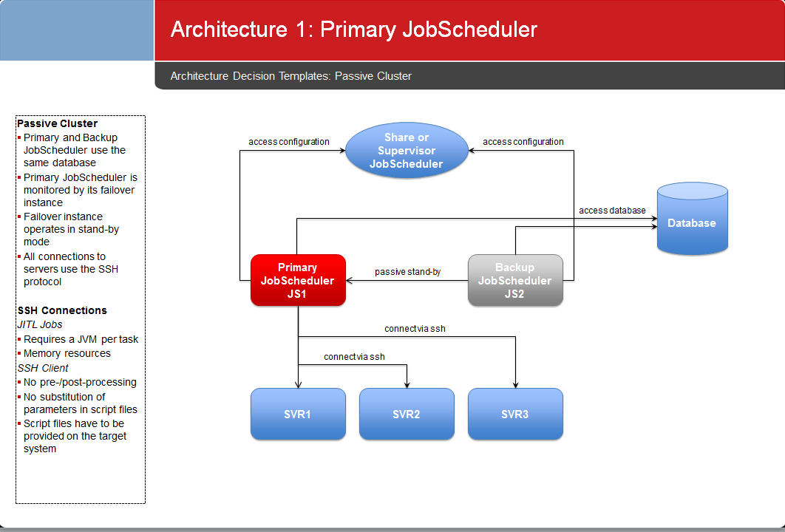The width and height of the screenshot is (785, 532).
Task: Select the Backup JobScheduler JS2 gray box
Action: pyautogui.click(x=515, y=280)
